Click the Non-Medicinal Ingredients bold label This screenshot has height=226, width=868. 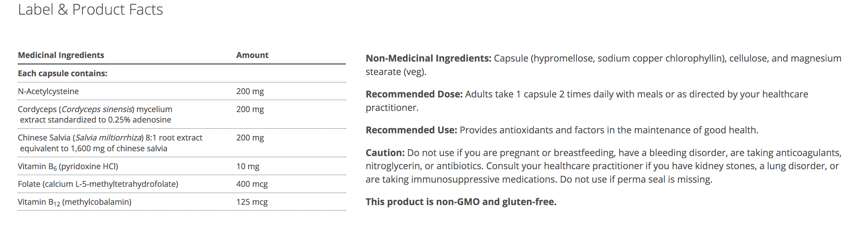click(428, 58)
